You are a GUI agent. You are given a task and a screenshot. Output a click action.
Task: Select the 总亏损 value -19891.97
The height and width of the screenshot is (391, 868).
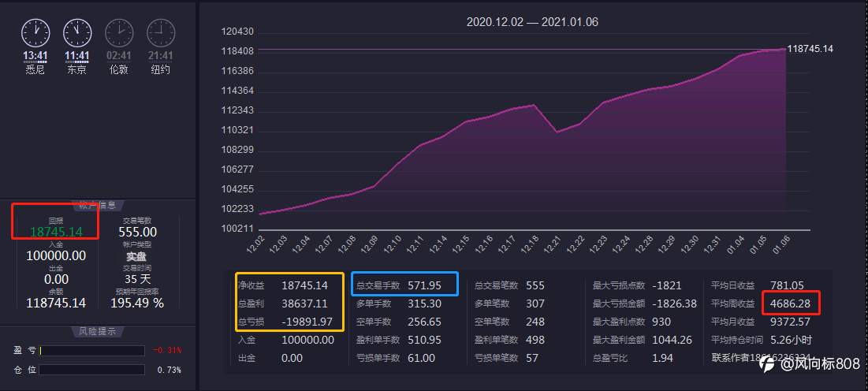[307, 322]
